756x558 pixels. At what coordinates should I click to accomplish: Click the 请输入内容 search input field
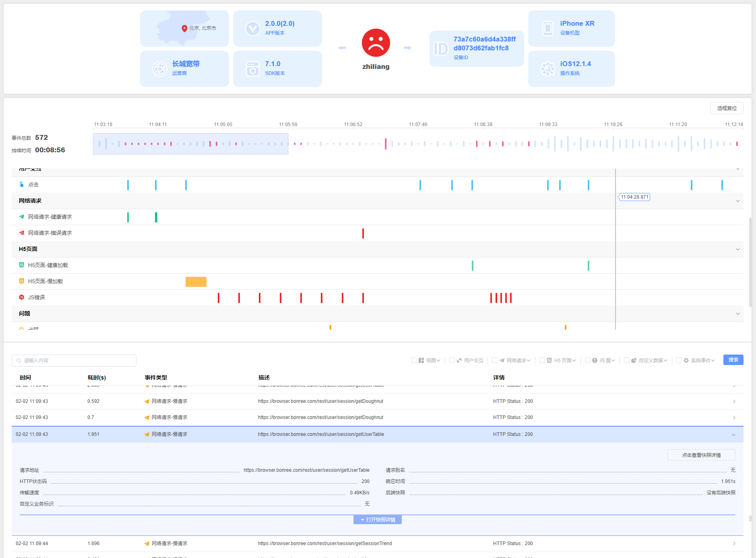(74, 360)
